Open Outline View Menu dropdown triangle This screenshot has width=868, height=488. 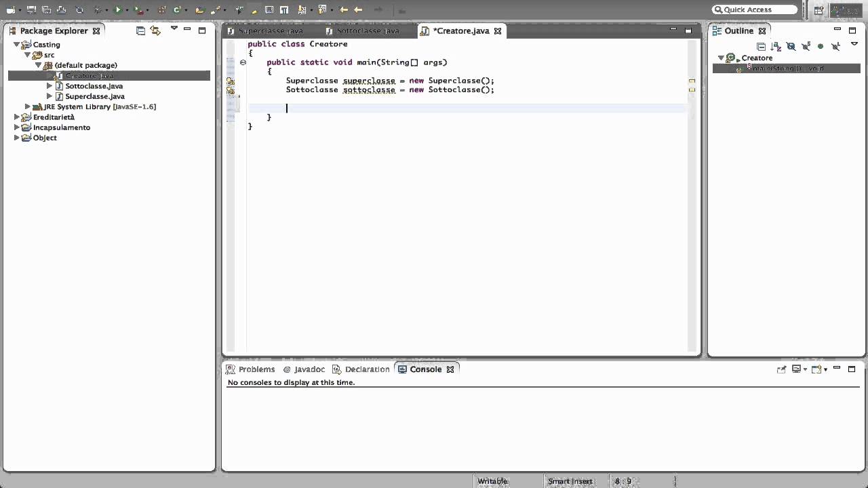tap(854, 43)
